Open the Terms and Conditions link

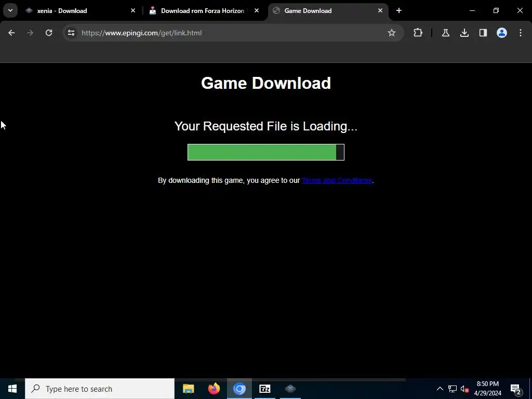tap(337, 180)
